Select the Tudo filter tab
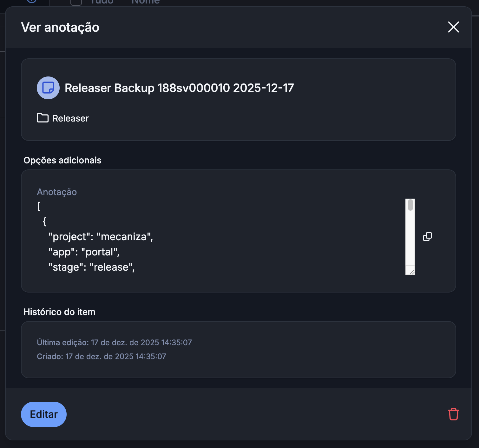This screenshot has height=448, width=479. [x=102, y=2]
